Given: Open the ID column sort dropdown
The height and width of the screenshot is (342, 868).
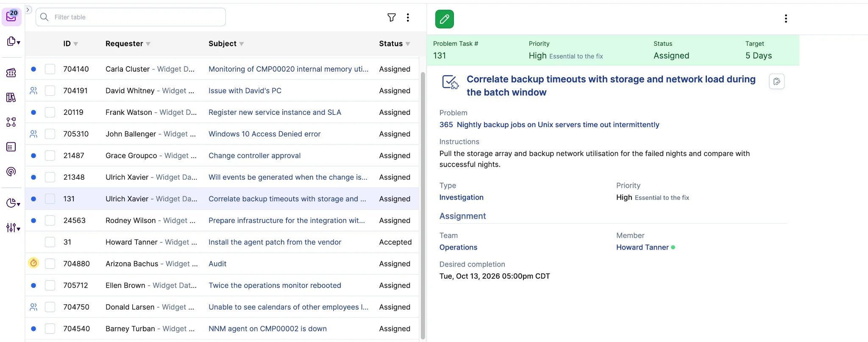Looking at the screenshot, I should [76, 44].
